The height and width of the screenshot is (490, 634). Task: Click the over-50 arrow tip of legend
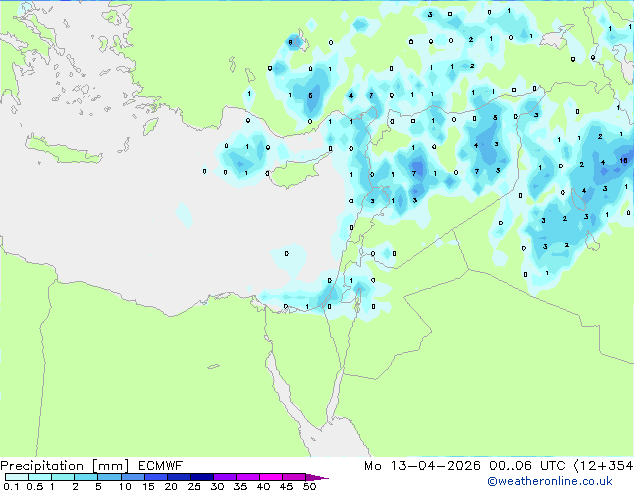(x=317, y=477)
